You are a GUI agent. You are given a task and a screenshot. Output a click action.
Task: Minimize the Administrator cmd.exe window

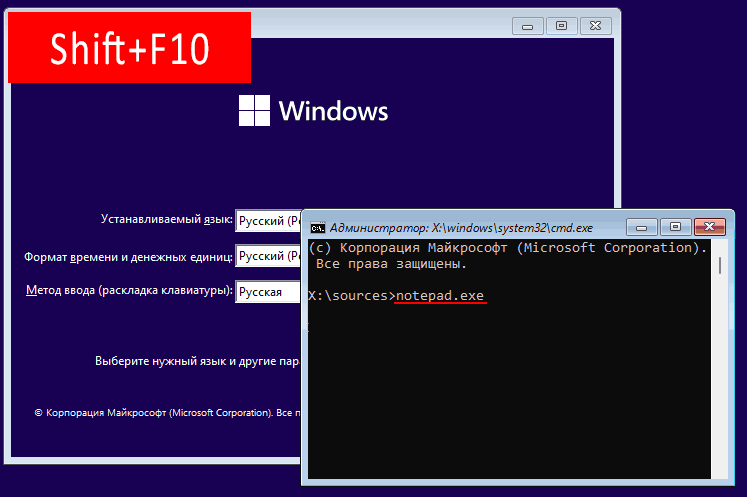[x=642, y=227]
